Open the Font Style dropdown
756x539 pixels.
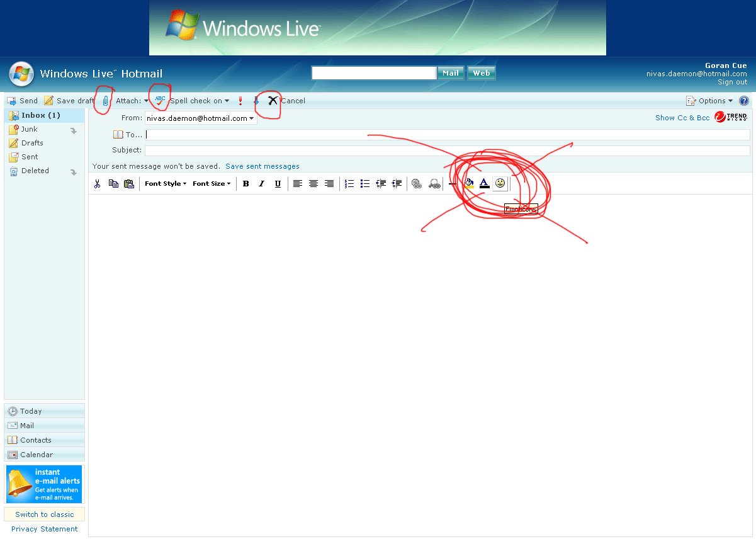pyautogui.click(x=166, y=184)
